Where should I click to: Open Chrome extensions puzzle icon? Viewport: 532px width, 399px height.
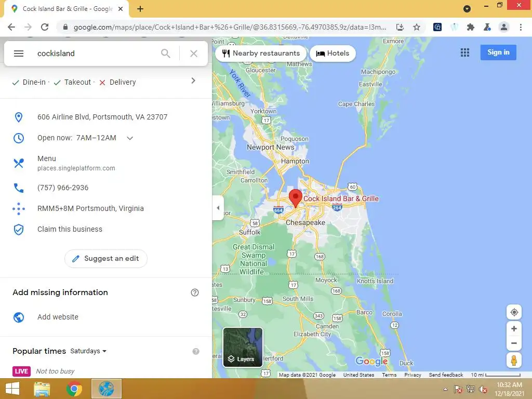471,27
